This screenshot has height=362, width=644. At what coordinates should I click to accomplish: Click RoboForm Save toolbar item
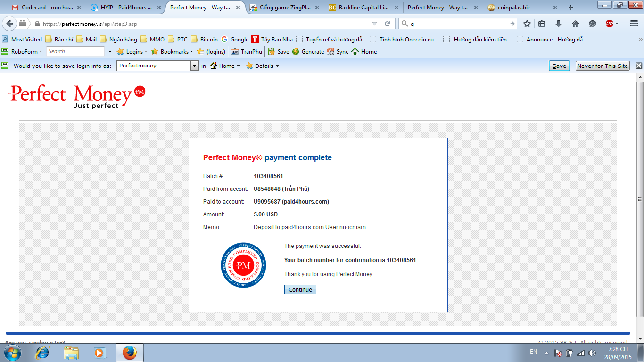(279, 52)
